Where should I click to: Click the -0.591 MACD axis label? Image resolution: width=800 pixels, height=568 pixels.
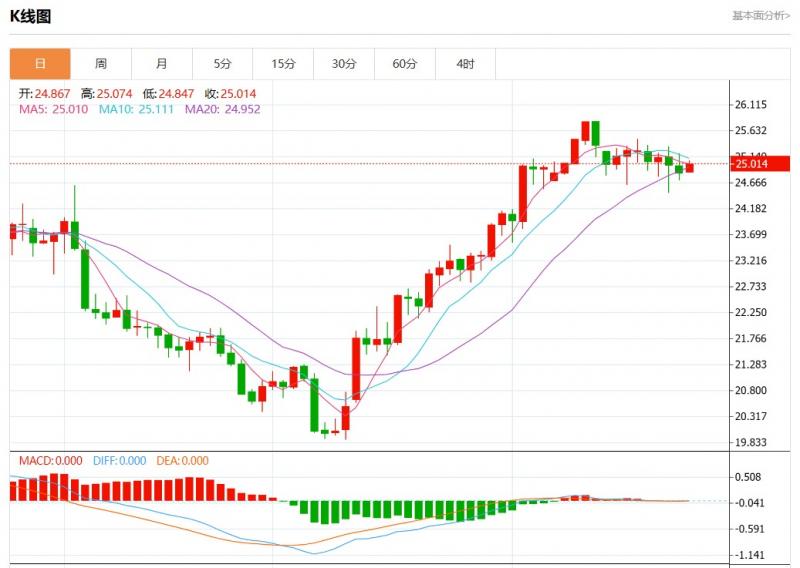[x=748, y=529]
